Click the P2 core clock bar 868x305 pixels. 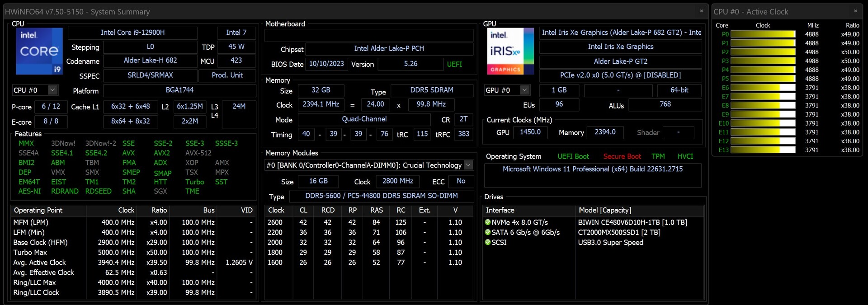[763, 52]
